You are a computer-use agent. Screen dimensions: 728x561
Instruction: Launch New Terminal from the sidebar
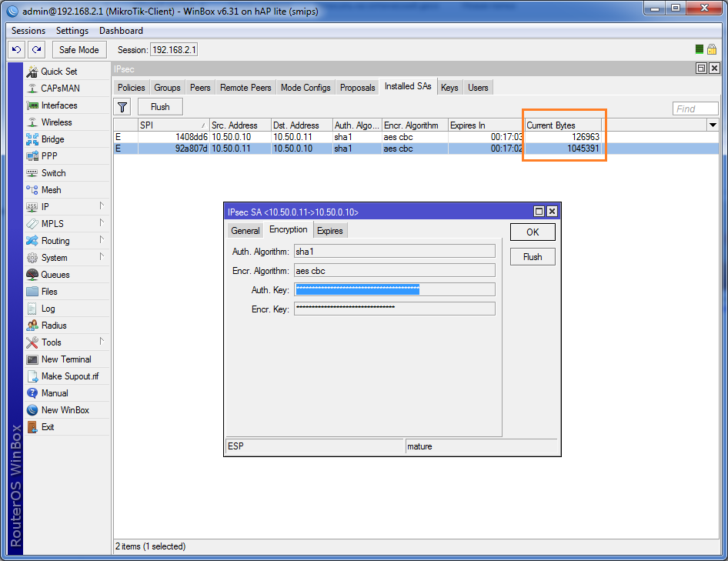67,359
